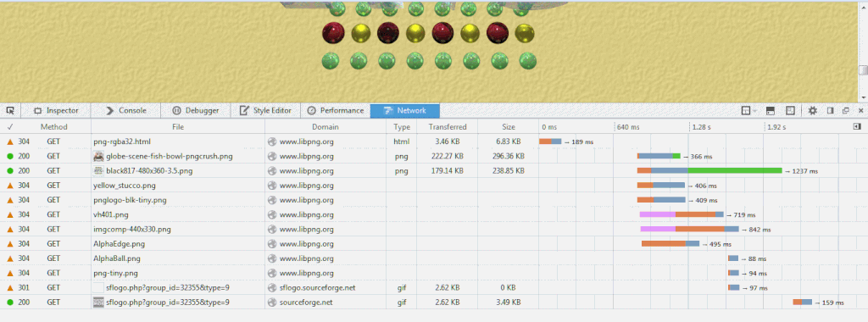Open the frame selector dropdown in toolbar
This screenshot has height=322, width=868.
749,111
